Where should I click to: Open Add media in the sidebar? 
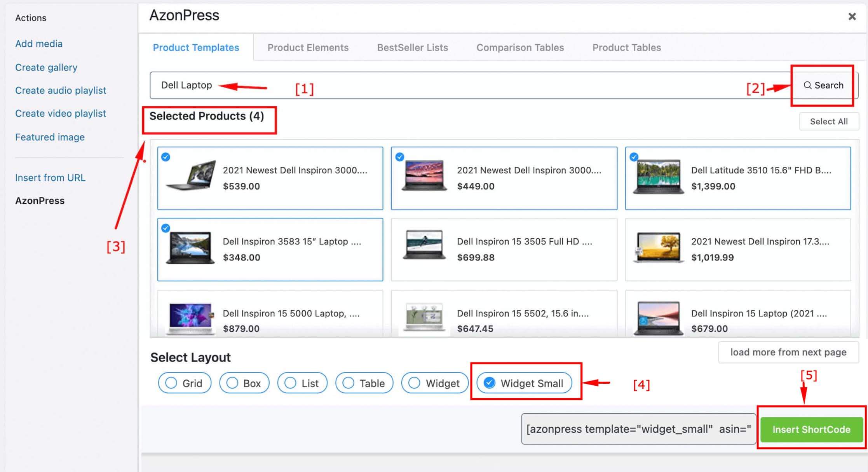tap(39, 44)
